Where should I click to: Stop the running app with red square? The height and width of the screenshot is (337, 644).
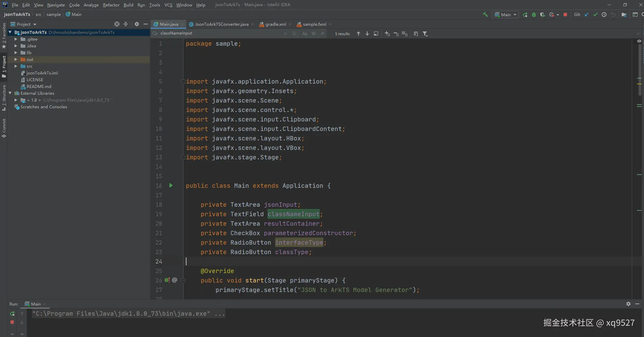coord(565,15)
